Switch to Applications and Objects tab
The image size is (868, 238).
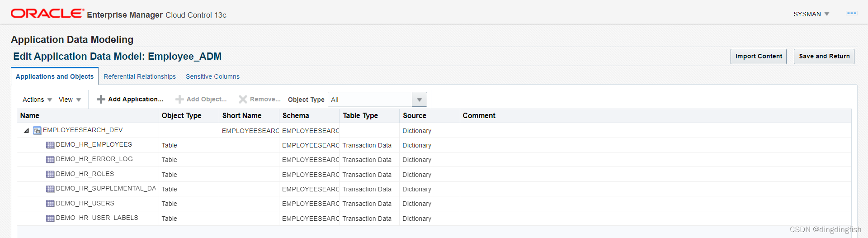coord(55,76)
